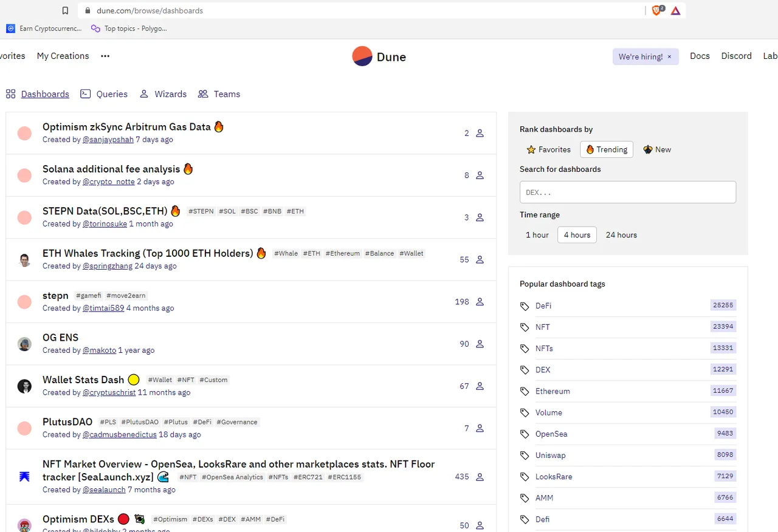Viewport: 778px width, 532px height.
Task: Click the Dune logo icon
Action: click(362, 56)
